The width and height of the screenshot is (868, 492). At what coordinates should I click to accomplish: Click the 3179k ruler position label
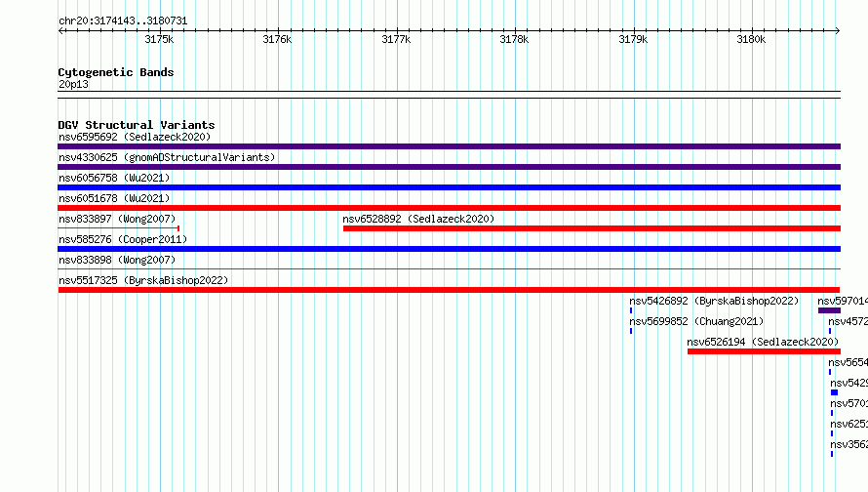(x=633, y=39)
